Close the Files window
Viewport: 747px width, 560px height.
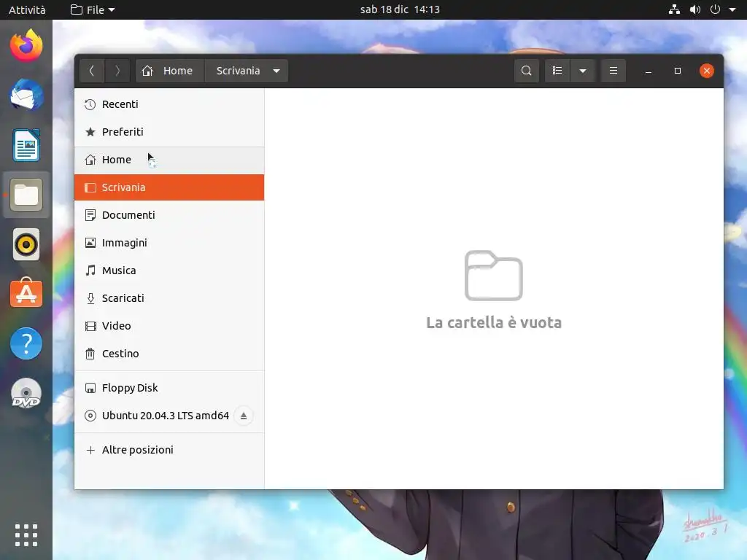[706, 71]
